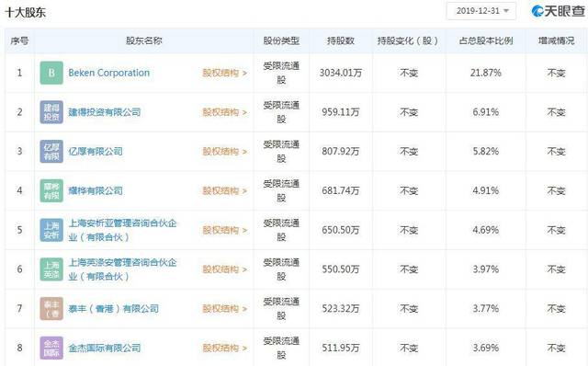Select the 4.69% ratio cell
The height and width of the screenshot is (366, 588).
click(486, 230)
